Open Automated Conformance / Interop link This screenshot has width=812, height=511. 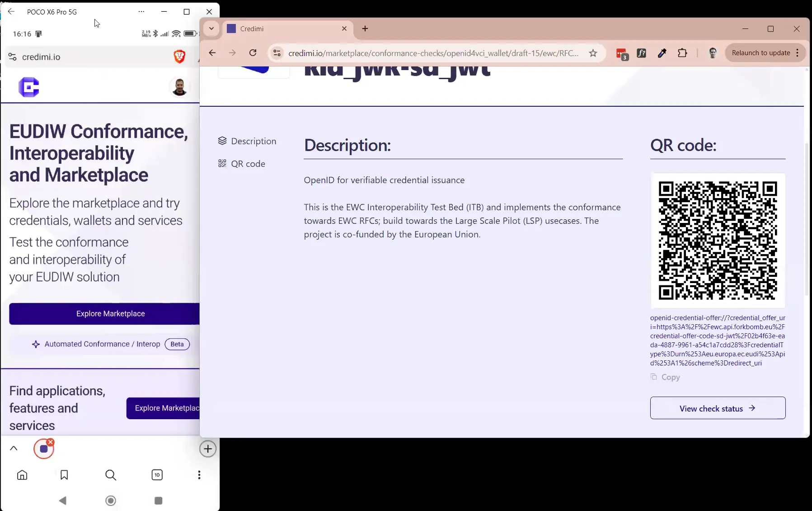point(102,344)
